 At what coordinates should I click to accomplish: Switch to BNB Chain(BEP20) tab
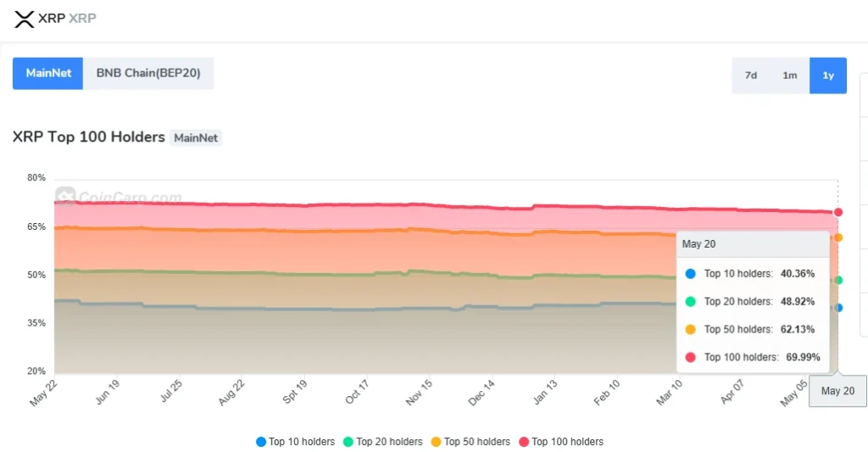point(148,73)
